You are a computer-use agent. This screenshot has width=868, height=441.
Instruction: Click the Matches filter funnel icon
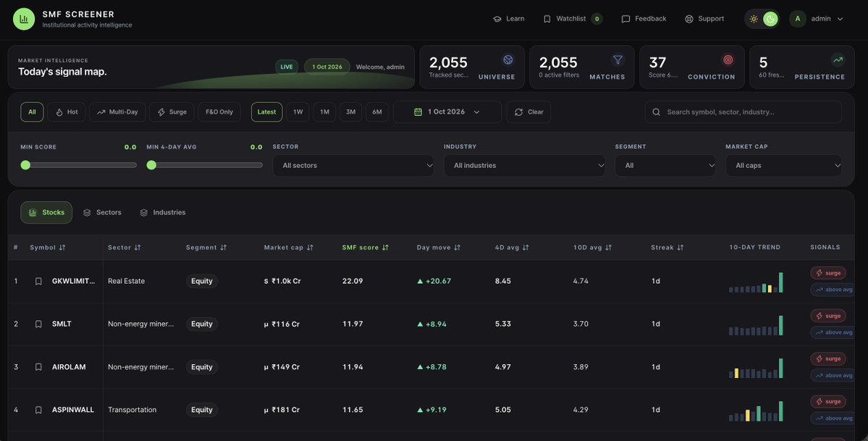[x=618, y=59]
